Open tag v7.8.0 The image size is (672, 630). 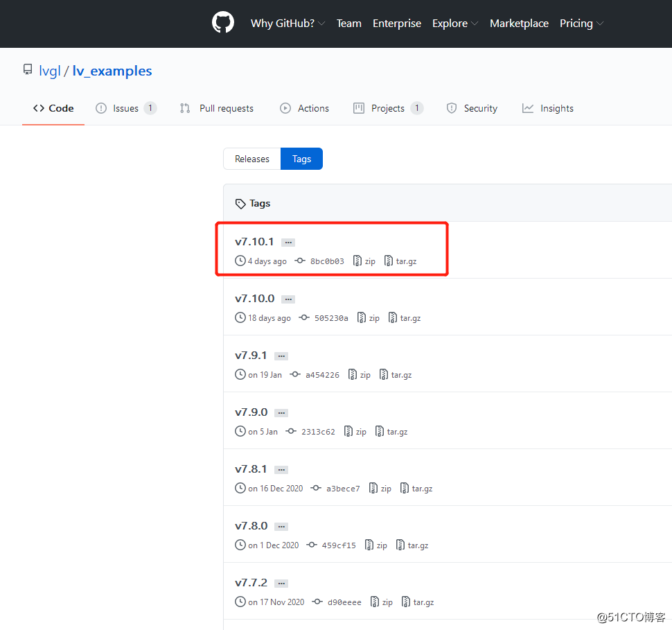pyautogui.click(x=251, y=526)
